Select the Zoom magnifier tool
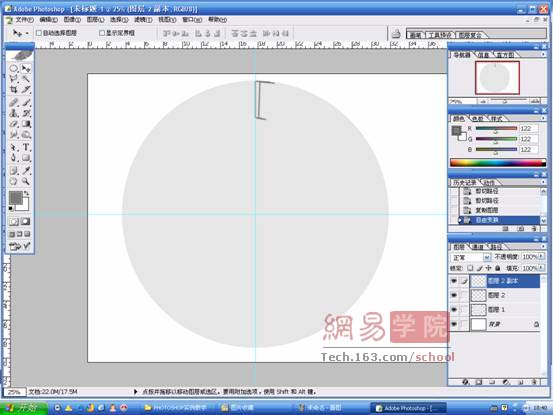The image size is (553, 415). tap(26, 181)
